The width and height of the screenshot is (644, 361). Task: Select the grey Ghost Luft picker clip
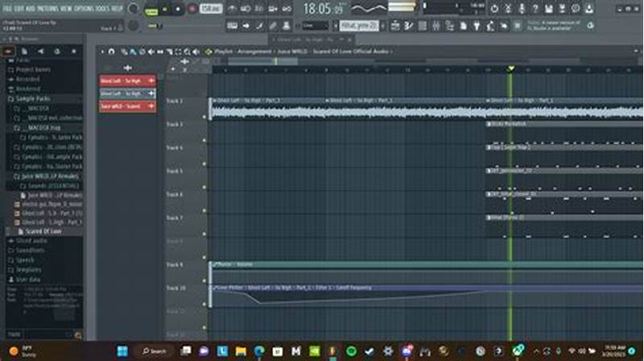coord(128,93)
